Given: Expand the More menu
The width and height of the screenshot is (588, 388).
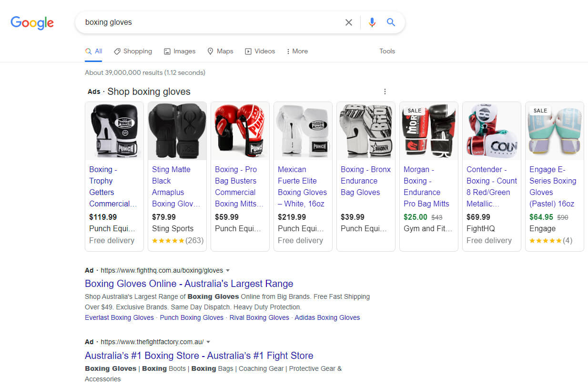Looking at the screenshot, I should 297,51.
